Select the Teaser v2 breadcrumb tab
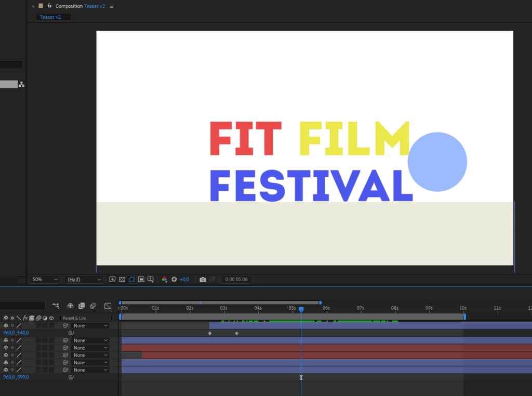Image resolution: width=532 pixels, height=396 pixels. click(x=50, y=17)
